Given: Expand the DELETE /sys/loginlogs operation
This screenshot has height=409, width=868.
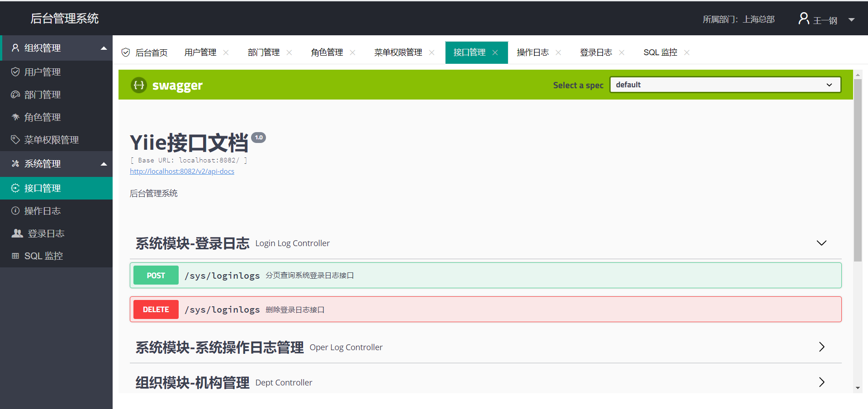Looking at the screenshot, I should 485,309.
